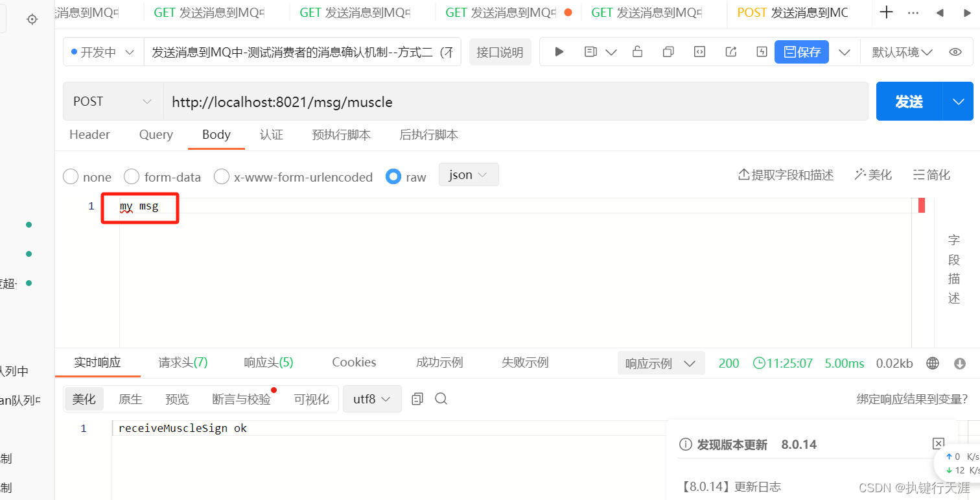Open the 响应头(5) tab
Image resolution: width=980 pixels, height=500 pixels.
coord(268,363)
